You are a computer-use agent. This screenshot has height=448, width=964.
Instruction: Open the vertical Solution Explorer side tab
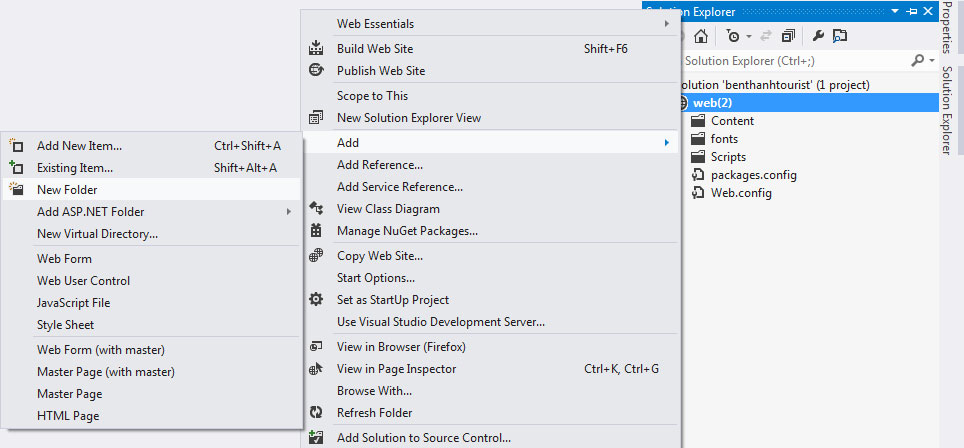pos(946,109)
